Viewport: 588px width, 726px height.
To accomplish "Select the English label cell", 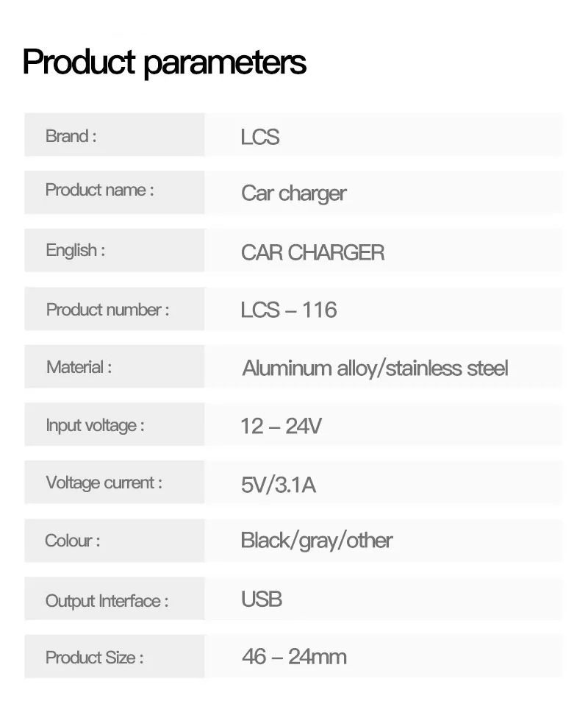I will [x=114, y=251].
